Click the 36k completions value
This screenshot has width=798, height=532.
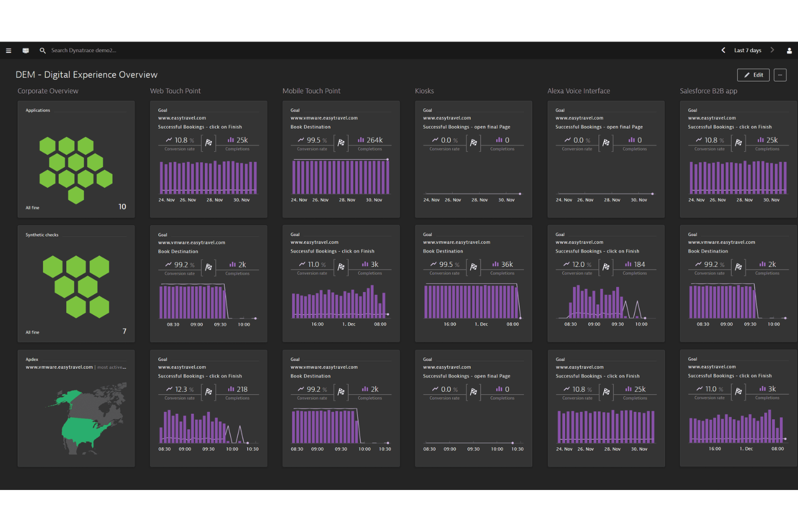(507, 264)
